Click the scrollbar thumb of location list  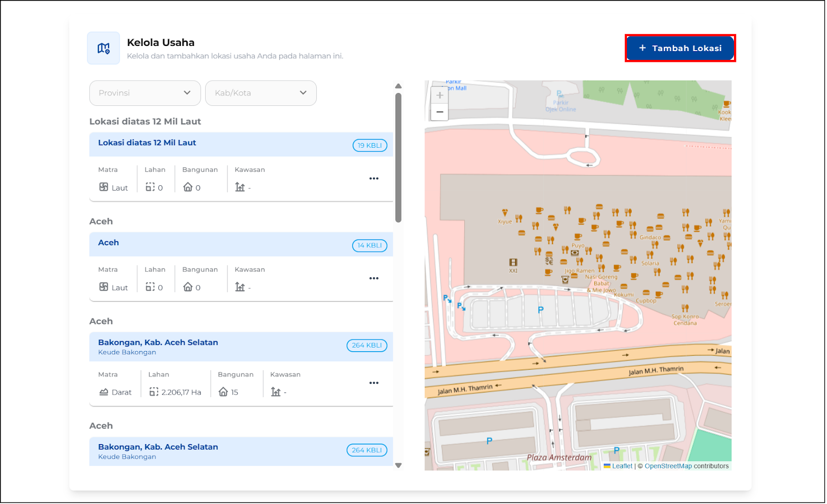pos(398,157)
